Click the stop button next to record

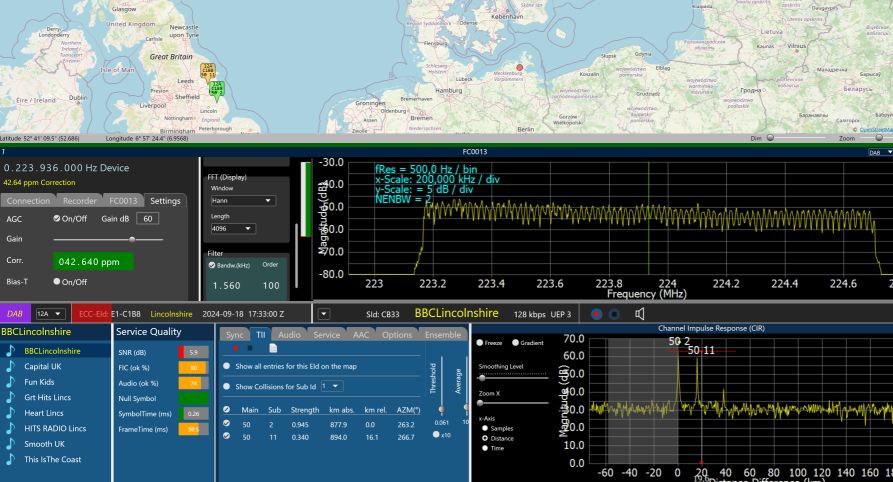click(x=615, y=314)
